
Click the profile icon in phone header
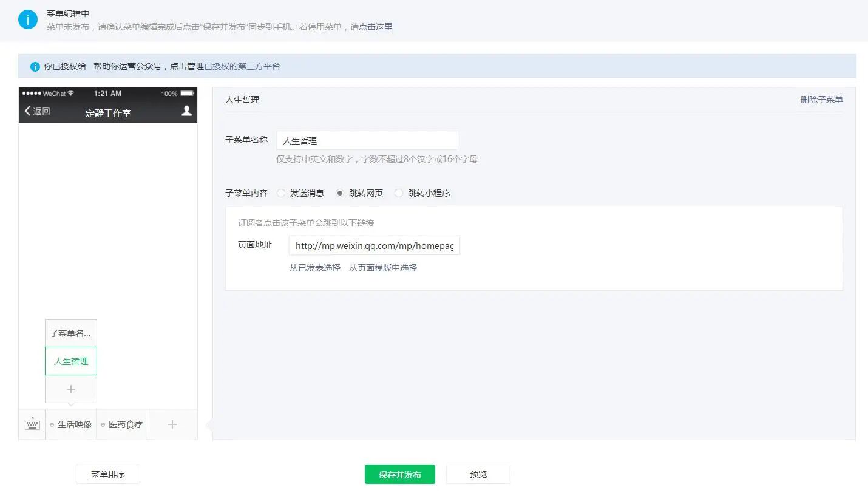pos(187,111)
